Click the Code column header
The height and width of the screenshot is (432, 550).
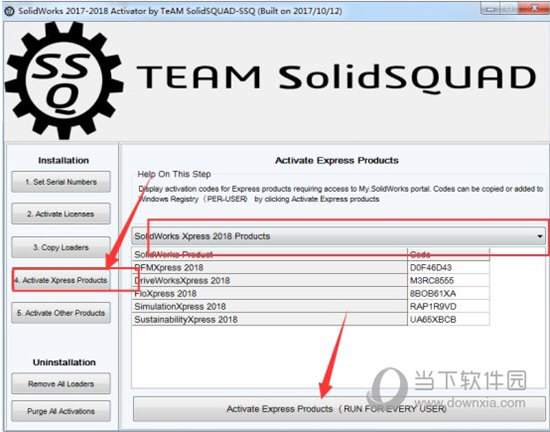[x=449, y=254]
